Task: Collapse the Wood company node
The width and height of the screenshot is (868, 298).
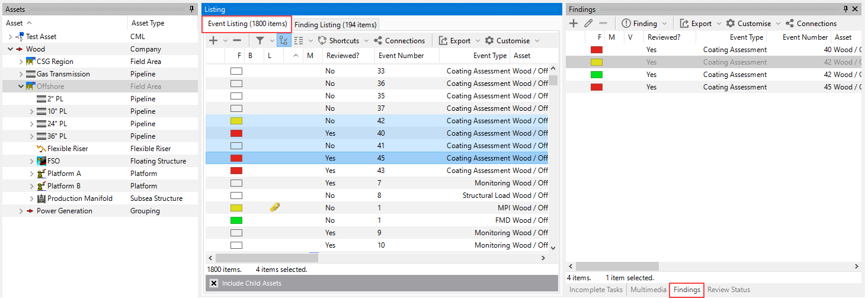Action: click(x=10, y=49)
